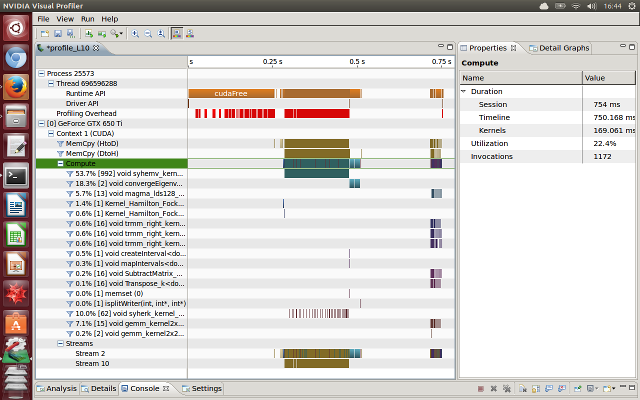
Task: Click the Utilization 22.4% value
Action: pos(605,143)
